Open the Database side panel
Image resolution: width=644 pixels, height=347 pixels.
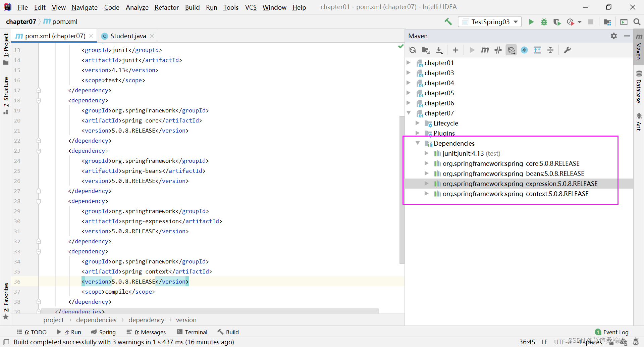[x=639, y=87]
